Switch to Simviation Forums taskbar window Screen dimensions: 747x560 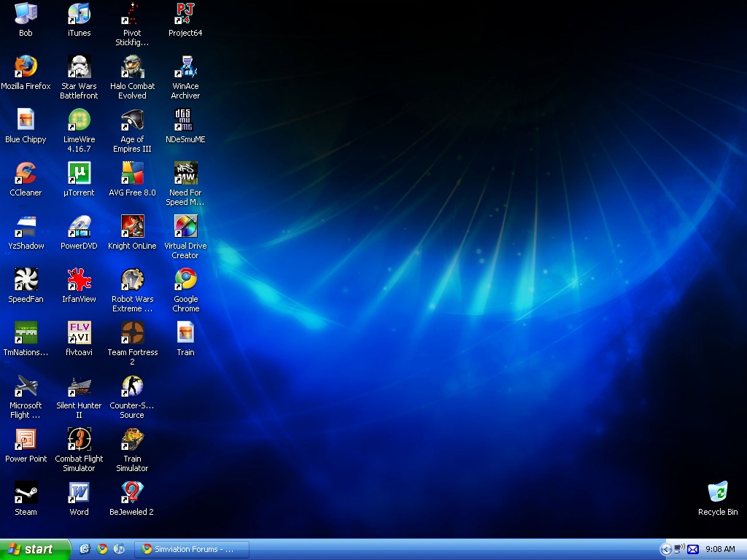coord(193,549)
